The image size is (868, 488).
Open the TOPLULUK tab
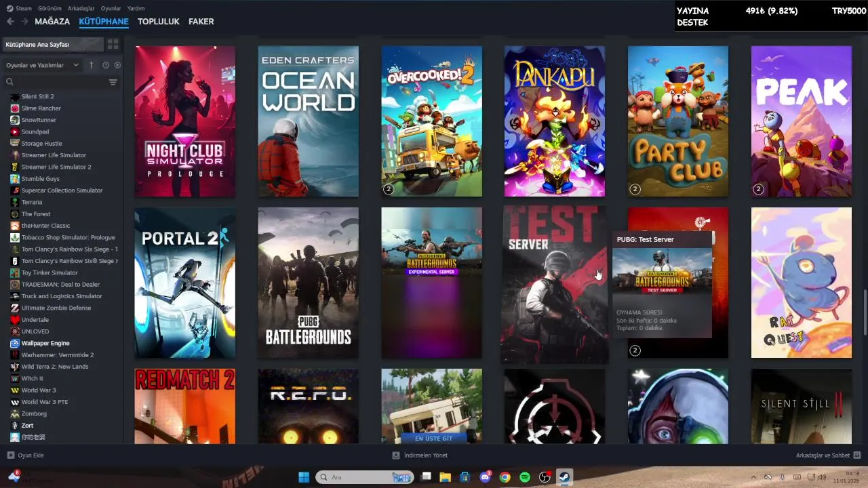159,22
